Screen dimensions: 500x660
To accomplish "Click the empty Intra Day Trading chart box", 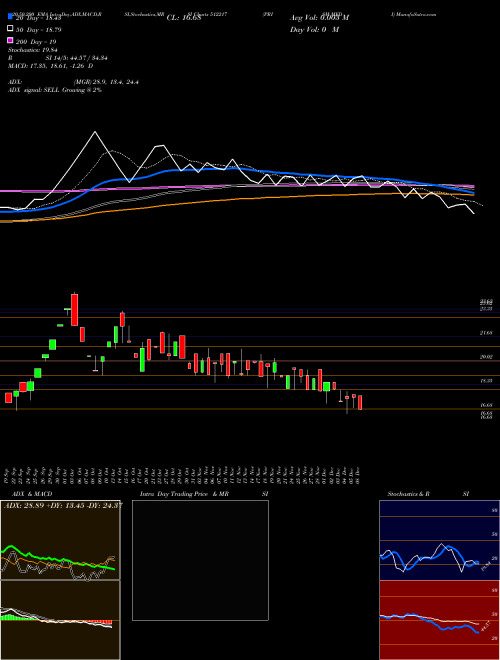I will (200, 560).
